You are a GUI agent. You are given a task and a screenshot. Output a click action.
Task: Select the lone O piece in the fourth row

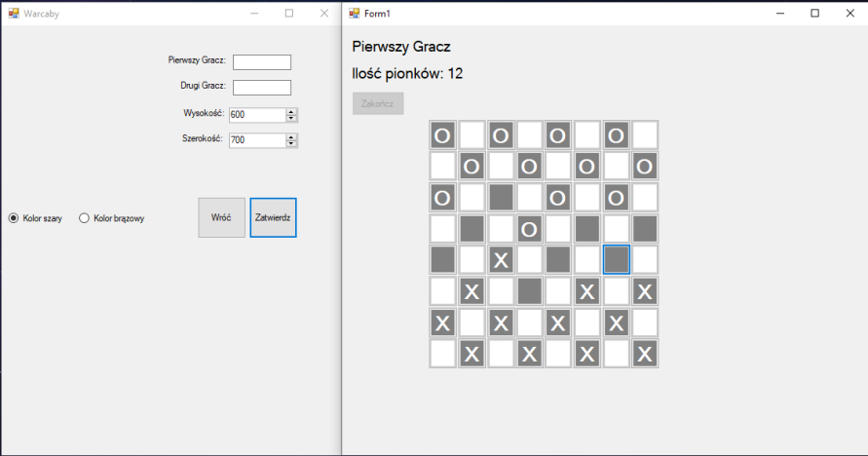[x=529, y=229]
